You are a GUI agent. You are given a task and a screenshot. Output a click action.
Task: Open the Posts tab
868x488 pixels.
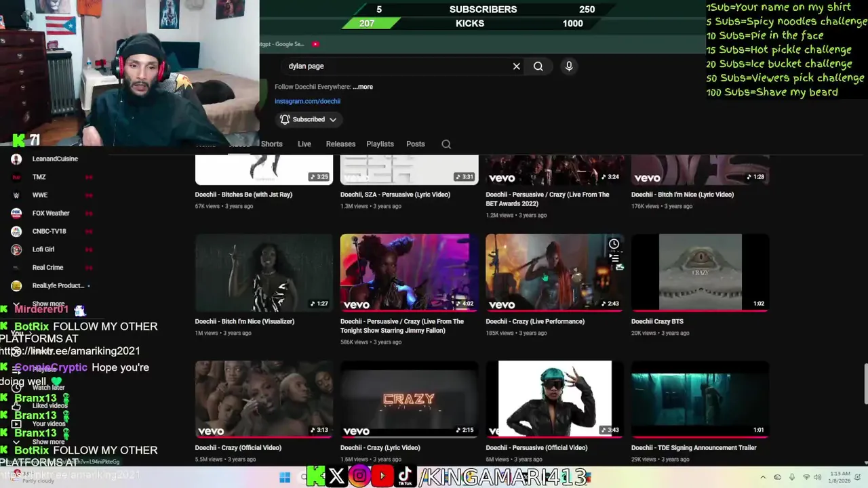[x=416, y=144]
